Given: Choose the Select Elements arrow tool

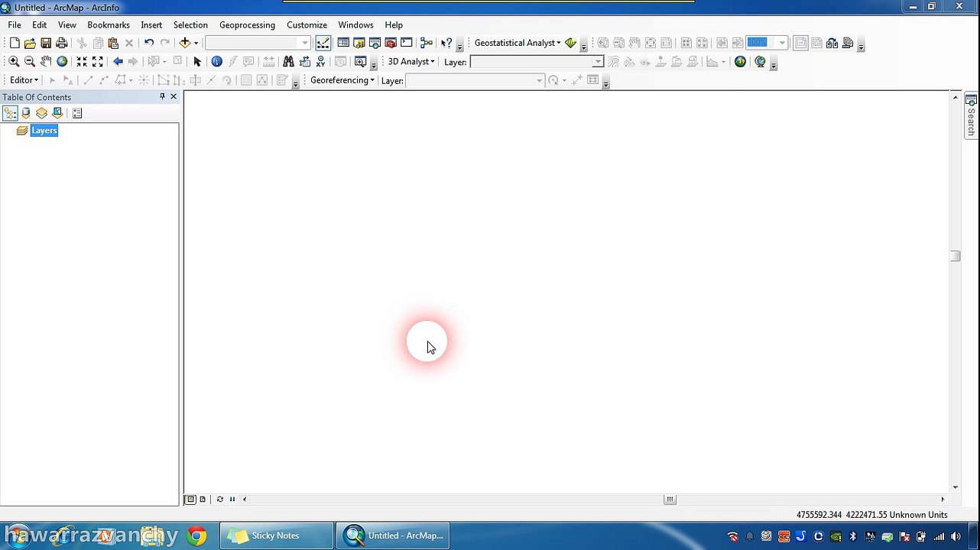Looking at the screenshot, I should (197, 62).
